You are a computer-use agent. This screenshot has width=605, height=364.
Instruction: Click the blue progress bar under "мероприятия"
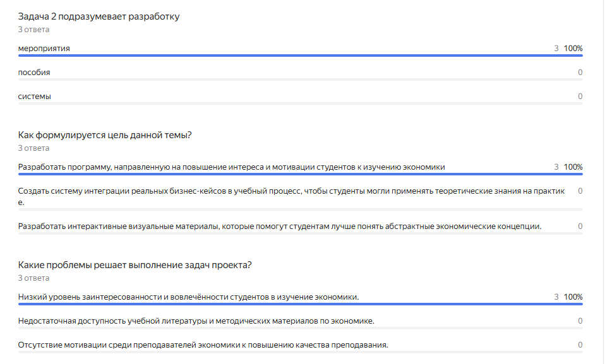pos(300,56)
